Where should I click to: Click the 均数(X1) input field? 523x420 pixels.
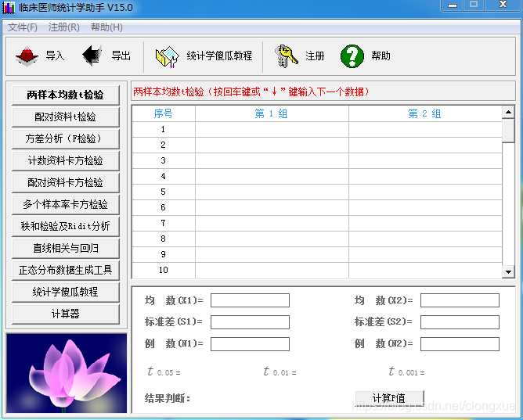[250, 300]
